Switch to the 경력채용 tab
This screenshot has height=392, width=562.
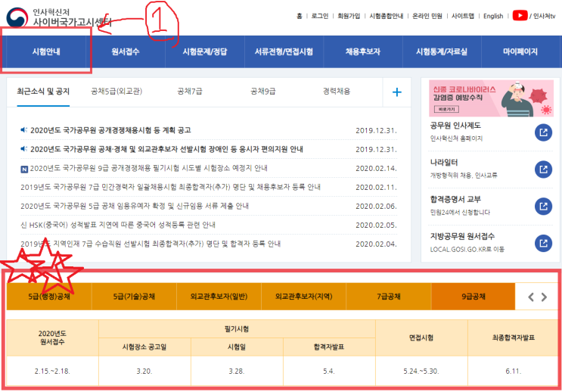pos(336,92)
